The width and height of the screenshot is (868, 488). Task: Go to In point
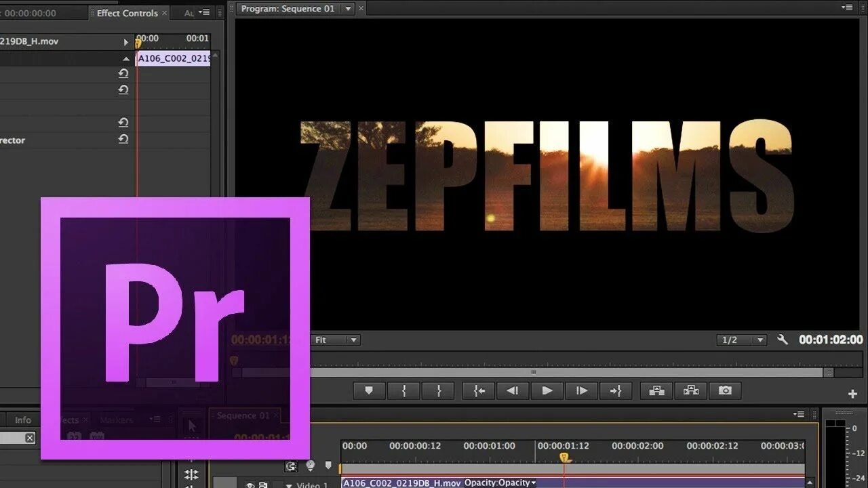479,390
